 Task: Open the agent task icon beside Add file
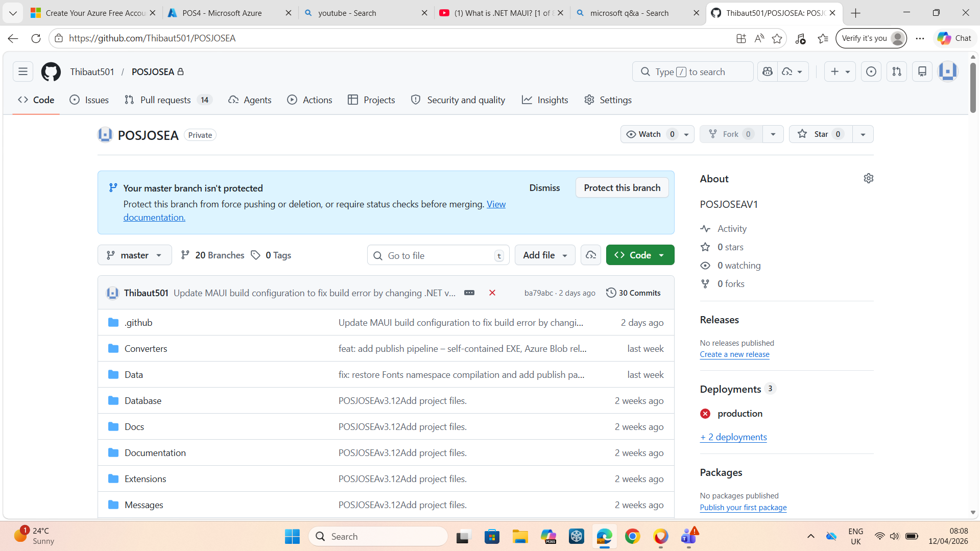pyautogui.click(x=591, y=255)
